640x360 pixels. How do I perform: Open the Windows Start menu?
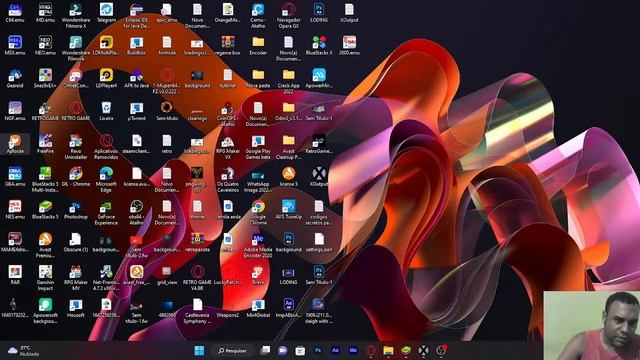coord(199,351)
